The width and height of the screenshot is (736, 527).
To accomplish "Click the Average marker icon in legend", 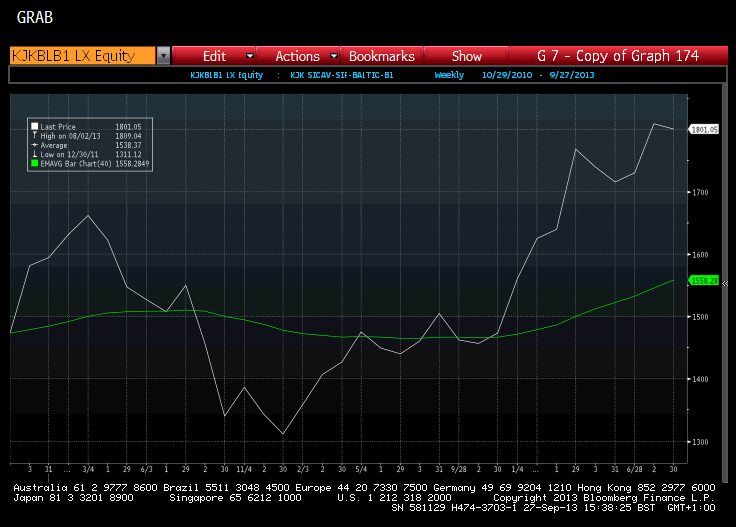I will 34,144.
